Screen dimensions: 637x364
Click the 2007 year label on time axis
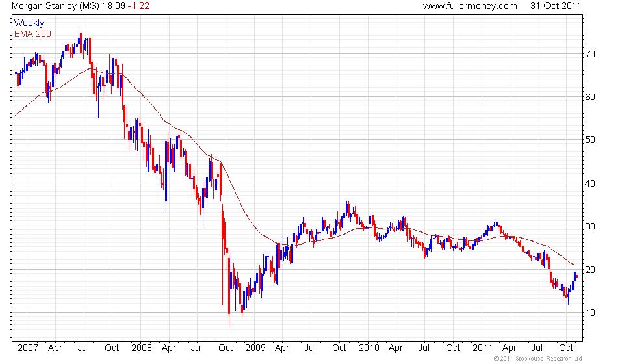pyautogui.click(x=27, y=348)
